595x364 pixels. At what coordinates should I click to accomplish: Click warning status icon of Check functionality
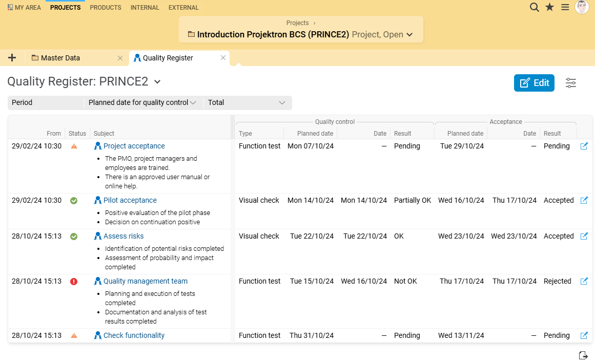pyautogui.click(x=74, y=335)
